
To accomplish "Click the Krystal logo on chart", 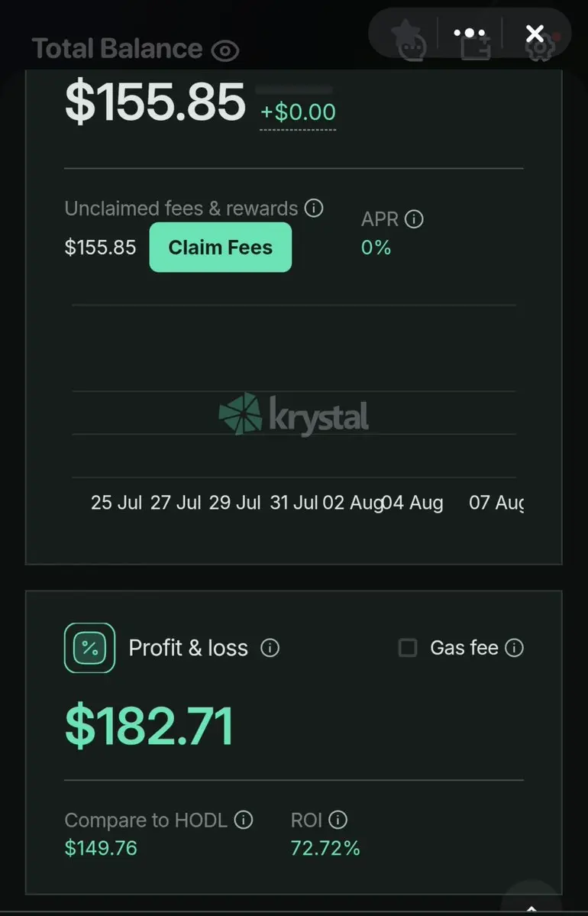I will click(294, 414).
